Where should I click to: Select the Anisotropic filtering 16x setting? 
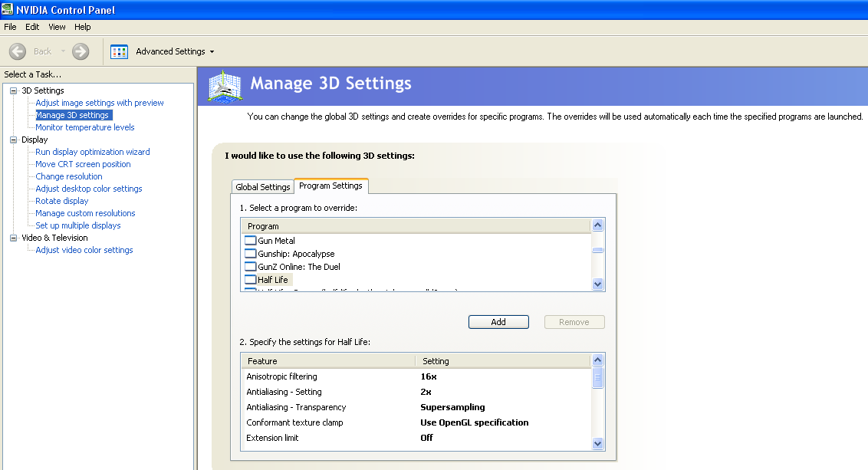click(429, 376)
